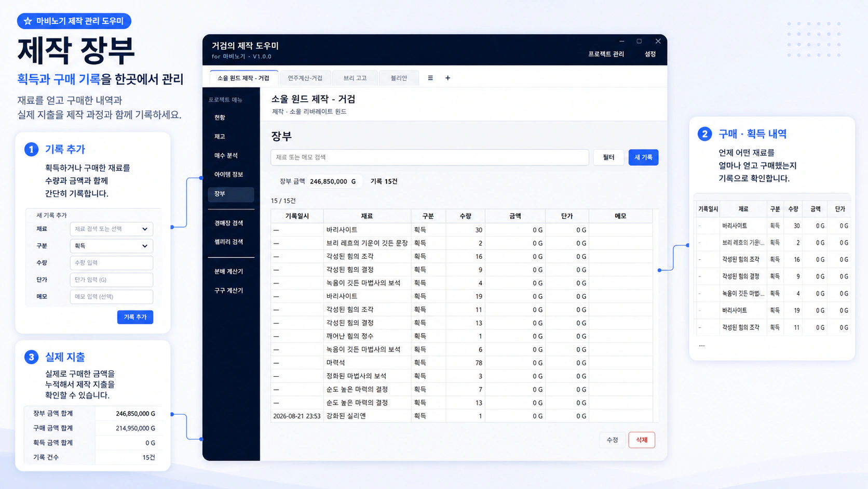The height and width of the screenshot is (489, 868).
Task: Open 분배 계산기 in the sidebar
Action: (x=231, y=271)
